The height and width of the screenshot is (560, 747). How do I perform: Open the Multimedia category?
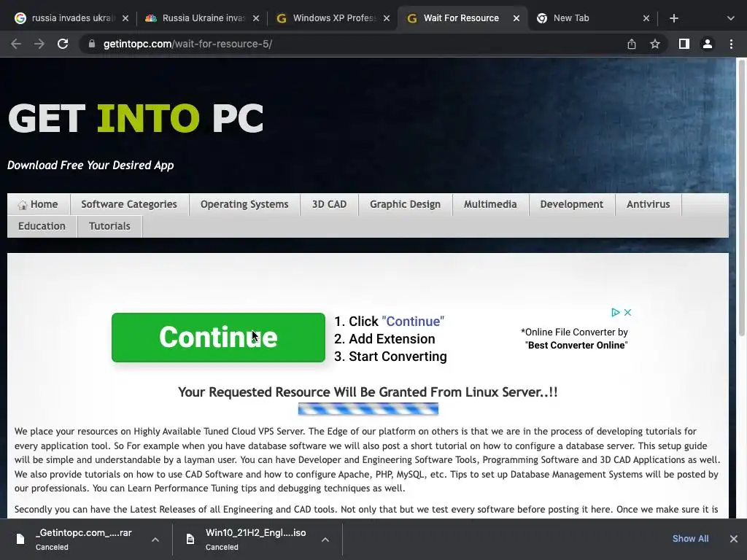(x=490, y=204)
